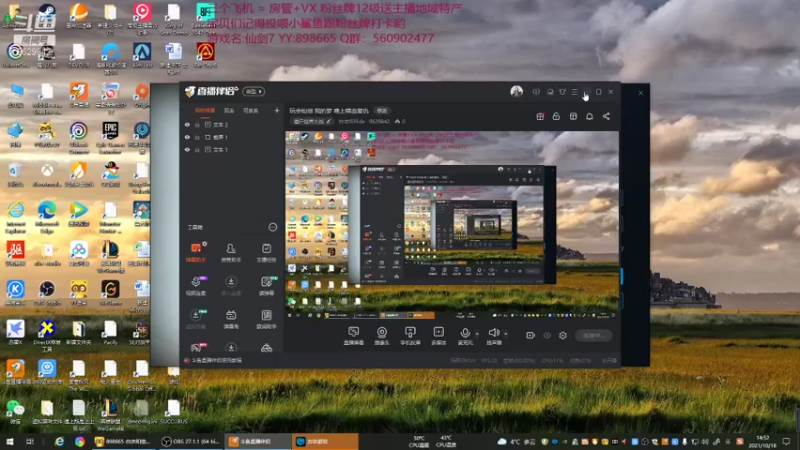Click the 修改 button beside room title

[x=382, y=110]
